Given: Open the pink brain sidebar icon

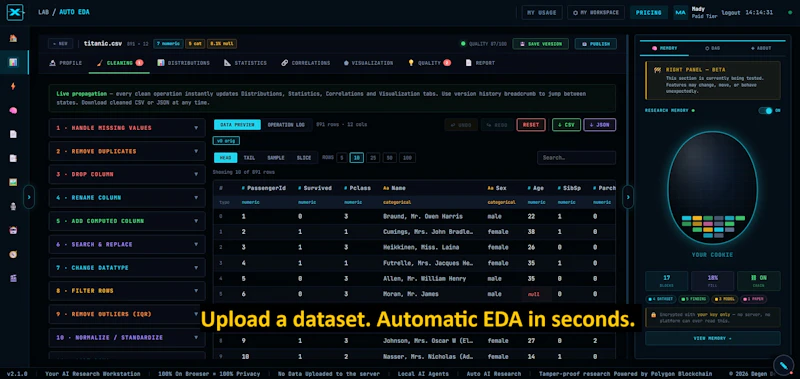Looking at the screenshot, I should tap(13, 110).
